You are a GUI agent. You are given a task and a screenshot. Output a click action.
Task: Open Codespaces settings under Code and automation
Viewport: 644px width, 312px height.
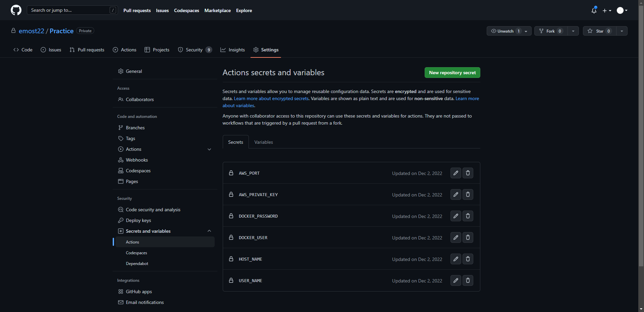pyautogui.click(x=165, y=171)
